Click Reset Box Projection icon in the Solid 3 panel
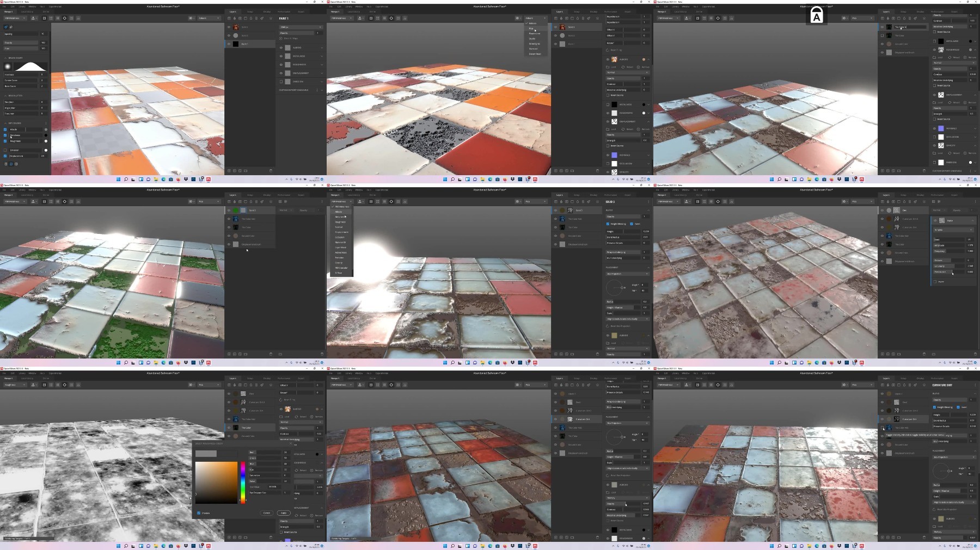This screenshot has width=980, height=550. [608, 326]
